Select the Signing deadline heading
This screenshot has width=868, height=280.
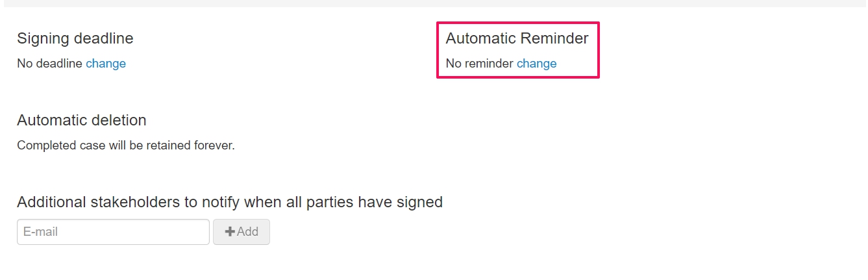coord(75,38)
